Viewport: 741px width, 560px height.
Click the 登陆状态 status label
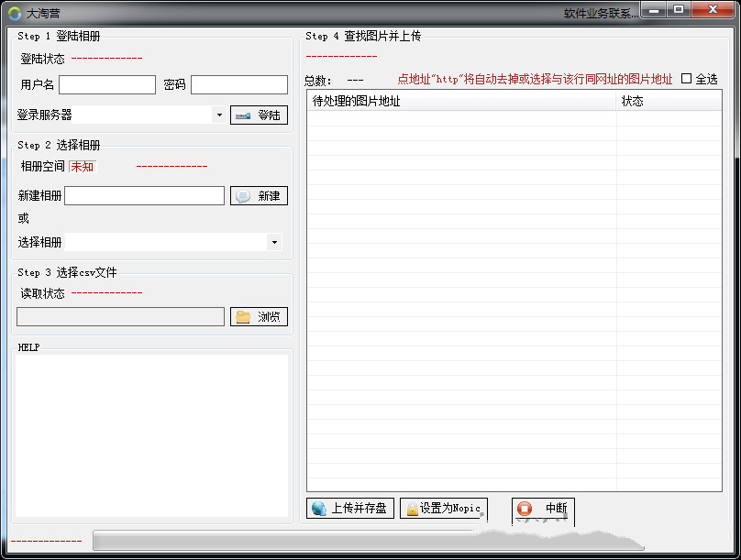point(42,59)
